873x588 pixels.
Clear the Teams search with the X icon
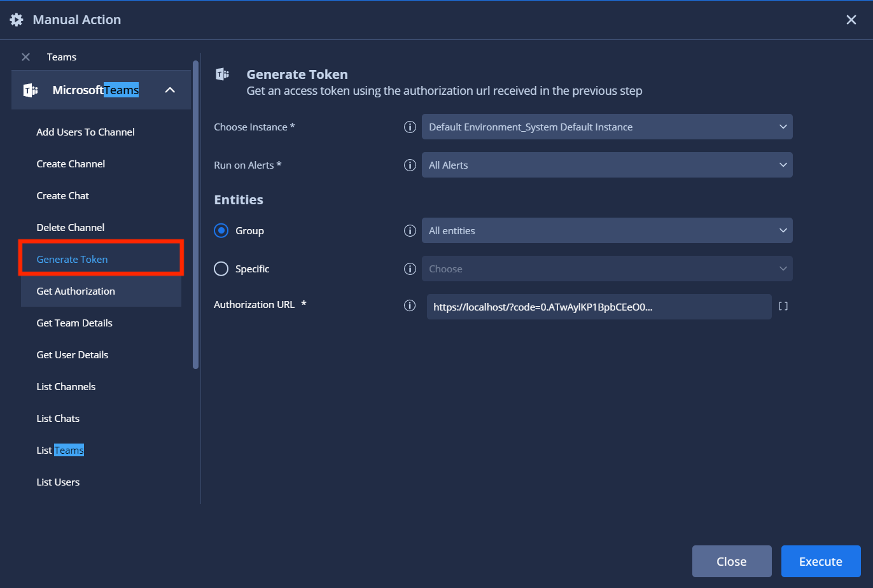(x=25, y=57)
